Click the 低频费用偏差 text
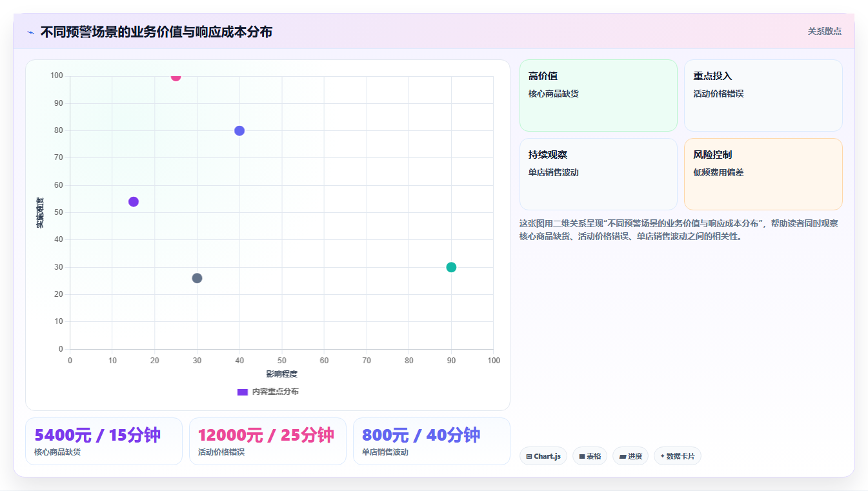Screen dimensions: 868x491 coord(719,172)
